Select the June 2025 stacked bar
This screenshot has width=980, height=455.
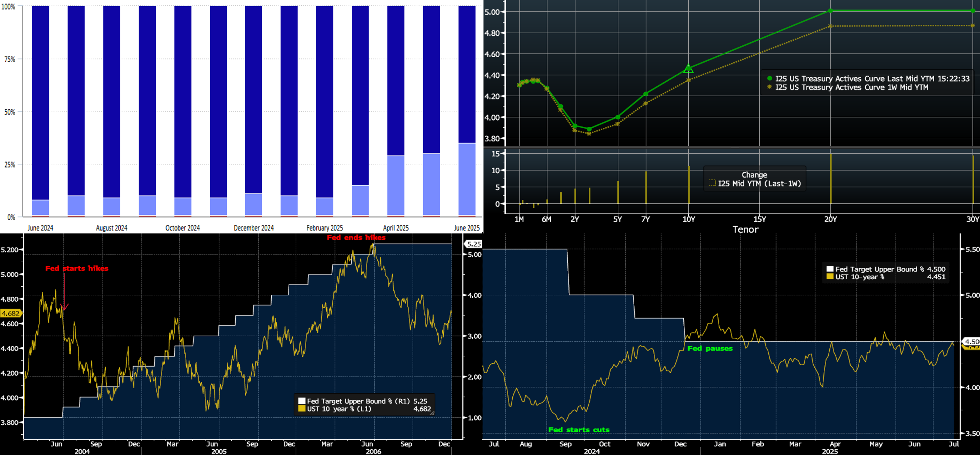pos(467,110)
